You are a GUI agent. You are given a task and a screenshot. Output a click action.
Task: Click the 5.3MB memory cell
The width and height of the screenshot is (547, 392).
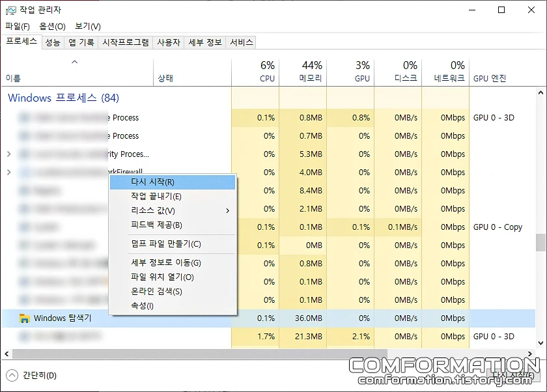pos(303,154)
